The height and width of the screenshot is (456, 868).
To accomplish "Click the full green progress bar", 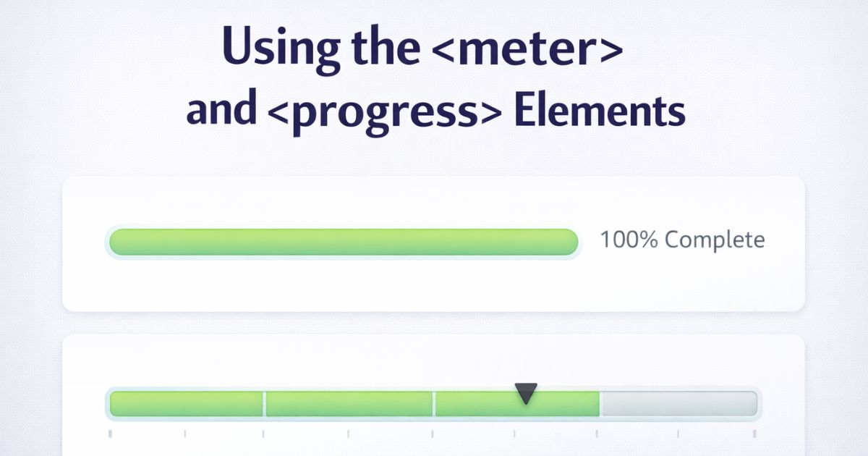I will (x=344, y=242).
